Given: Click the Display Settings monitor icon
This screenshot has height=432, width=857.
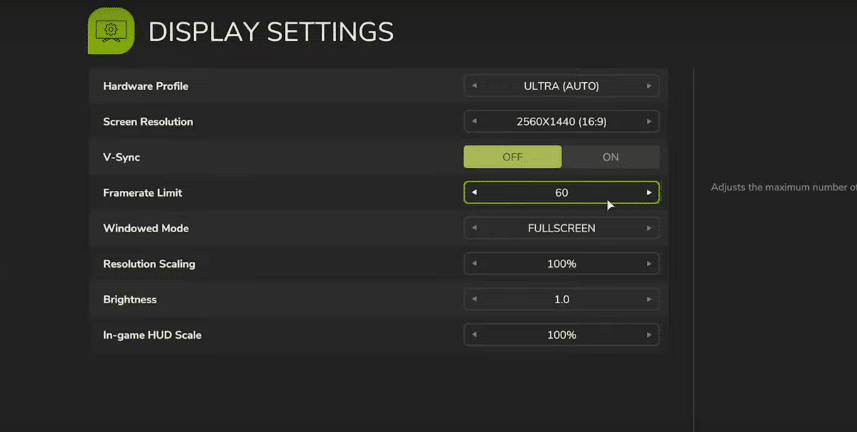Looking at the screenshot, I should coord(111,31).
